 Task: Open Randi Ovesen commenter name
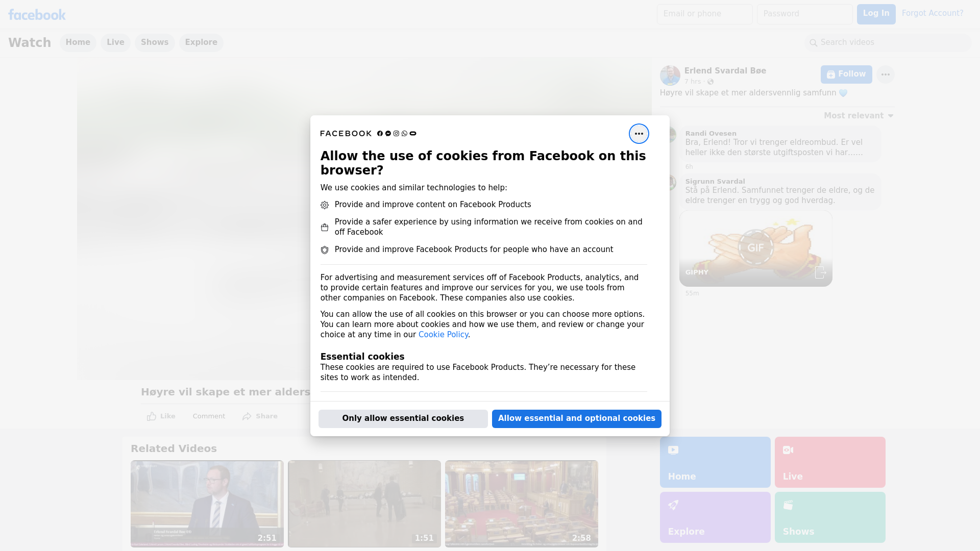(x=710, y=134)
